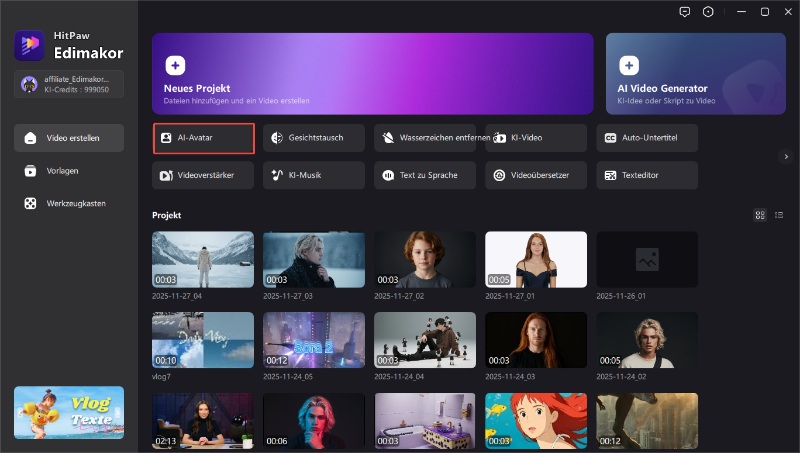
Task: Click the KI-Musik note icon
Action: point(277,175)
